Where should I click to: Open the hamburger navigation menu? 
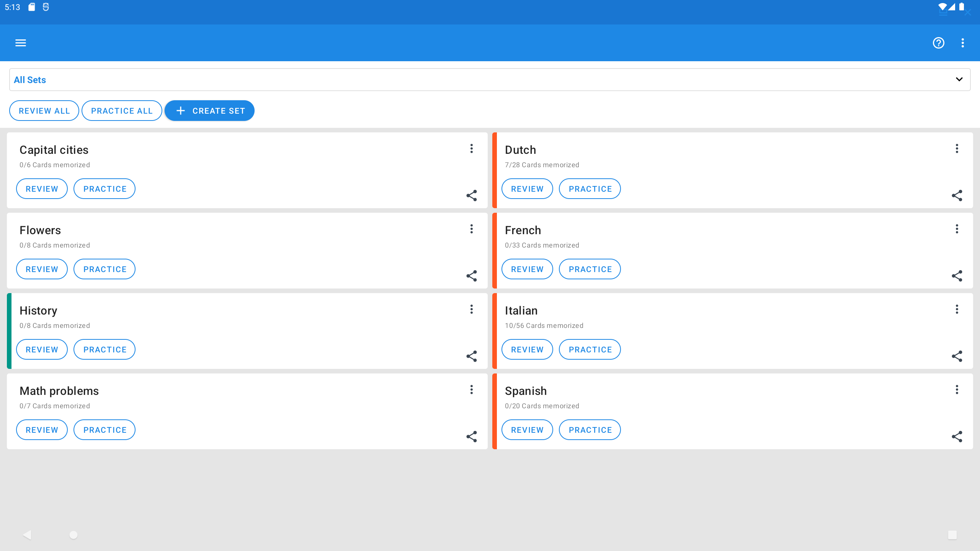21,43
